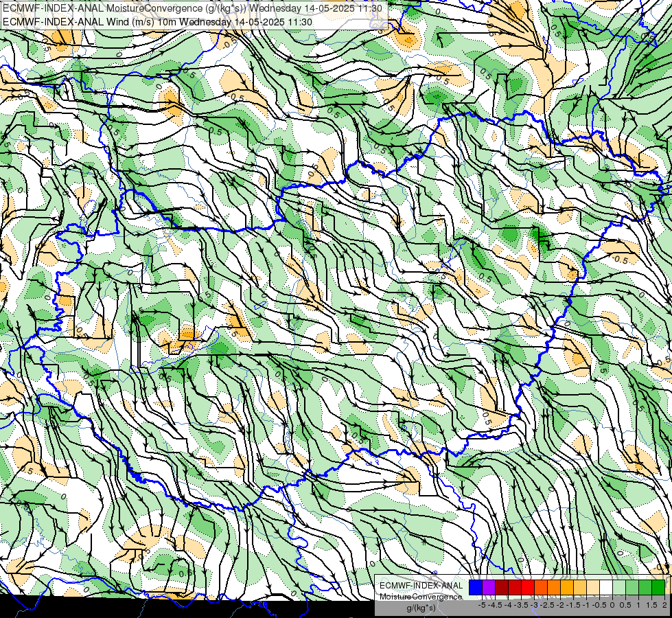Click the blue legend swatch

pos(476,588)
